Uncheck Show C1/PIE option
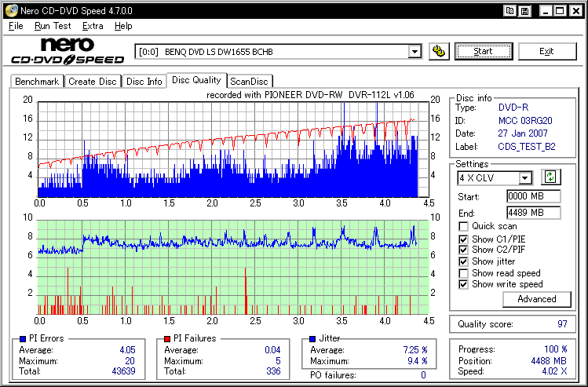Screen dimensions: 588x387 [463, 239]
